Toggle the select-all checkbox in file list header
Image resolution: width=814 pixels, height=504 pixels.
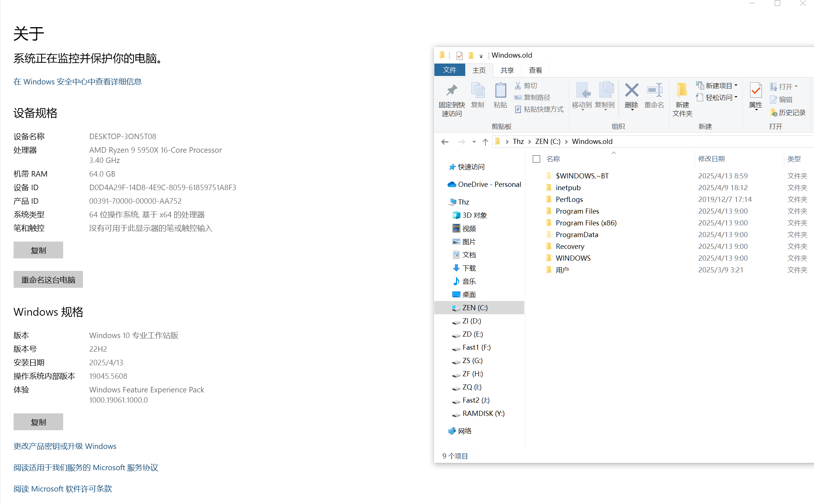tap(536, 159)
